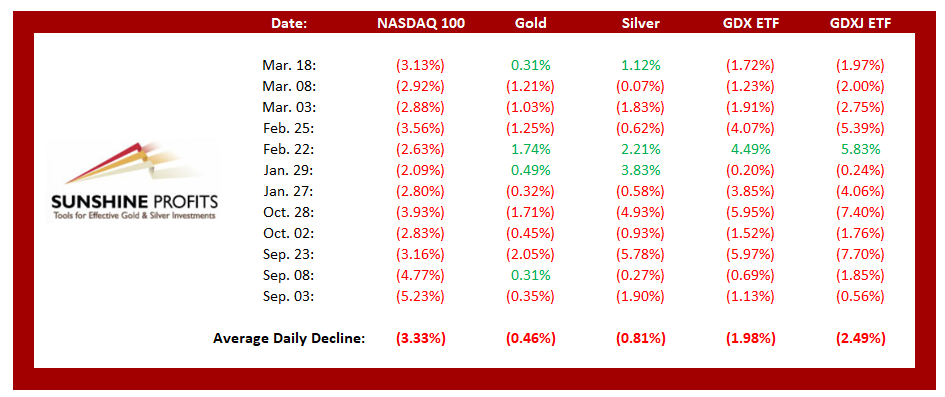Select the GDX ETF column header
Image resolution: width=945 pixels, height=397 pixels.
(x=750, y=23)
